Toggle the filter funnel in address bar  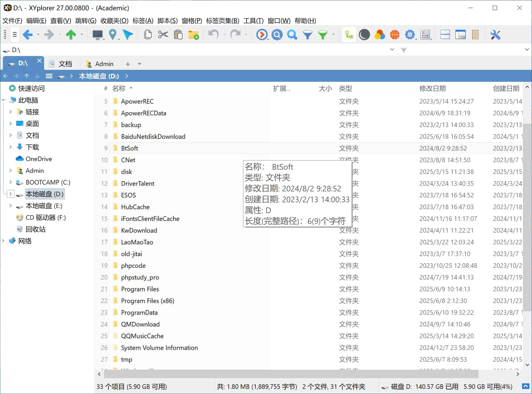404,50
